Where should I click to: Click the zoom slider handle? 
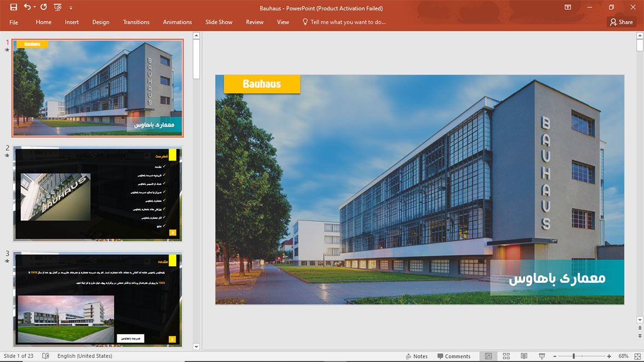[574, 356]
